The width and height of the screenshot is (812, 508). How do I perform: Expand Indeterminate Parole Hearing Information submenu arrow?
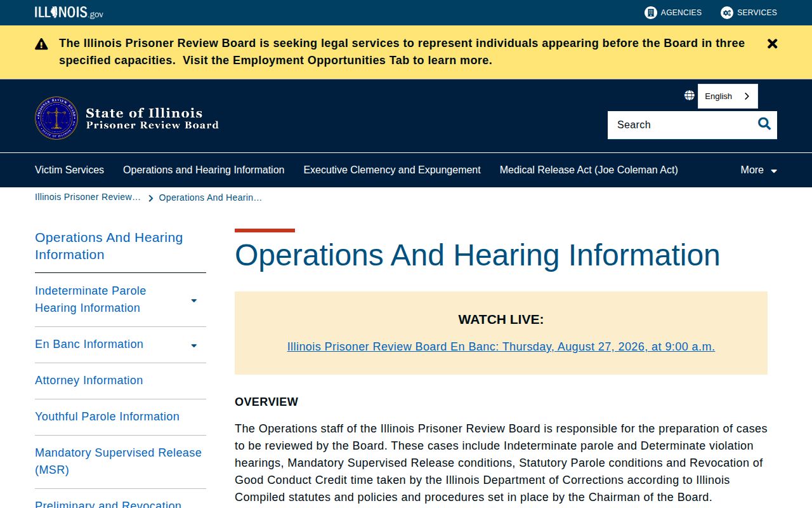(x=194, y=300)
